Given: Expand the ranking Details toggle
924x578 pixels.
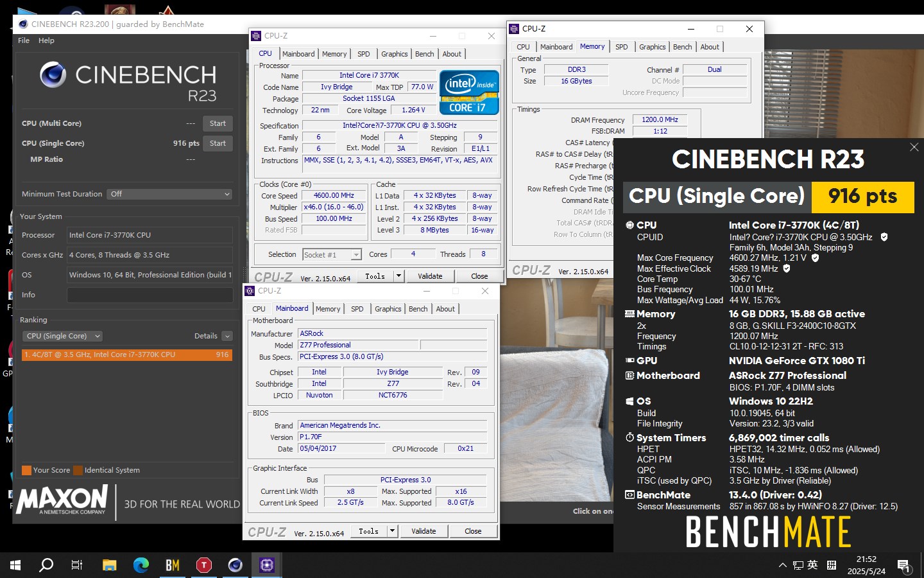Looking at the screenshot, I should click(227, 336).
